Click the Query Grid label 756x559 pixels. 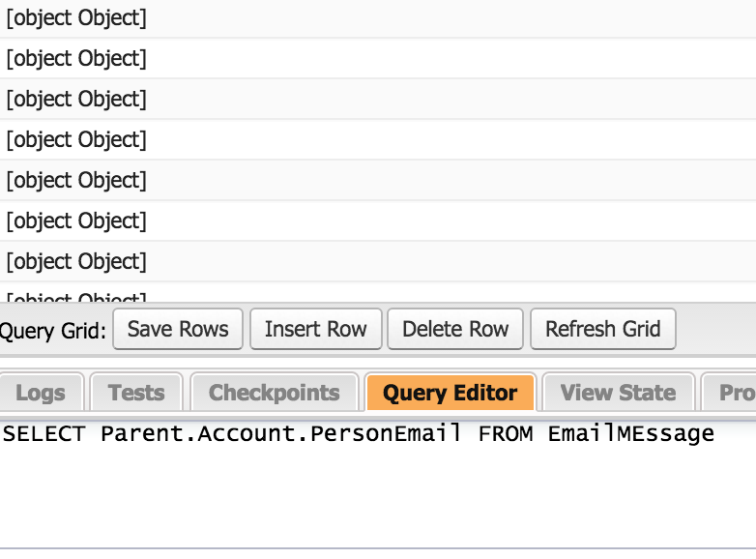click(52, 331)
